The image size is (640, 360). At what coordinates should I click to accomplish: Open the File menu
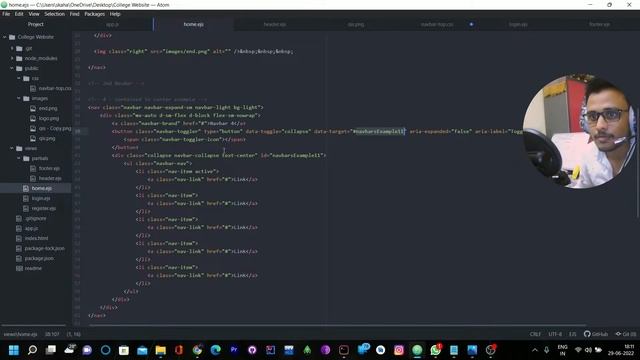click(6, 14)
